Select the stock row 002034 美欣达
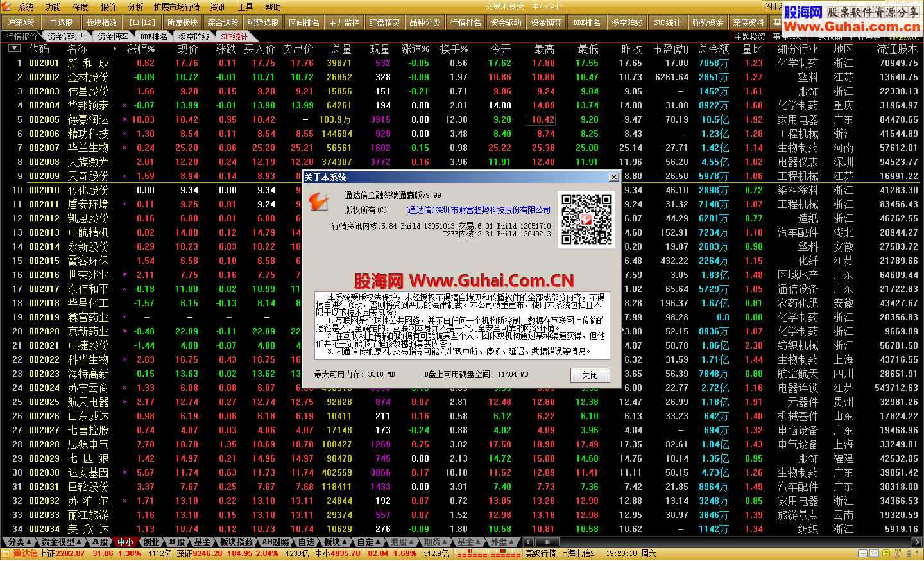Image resolution: width=924 pixels, height=561 pixels. (462, 529)
